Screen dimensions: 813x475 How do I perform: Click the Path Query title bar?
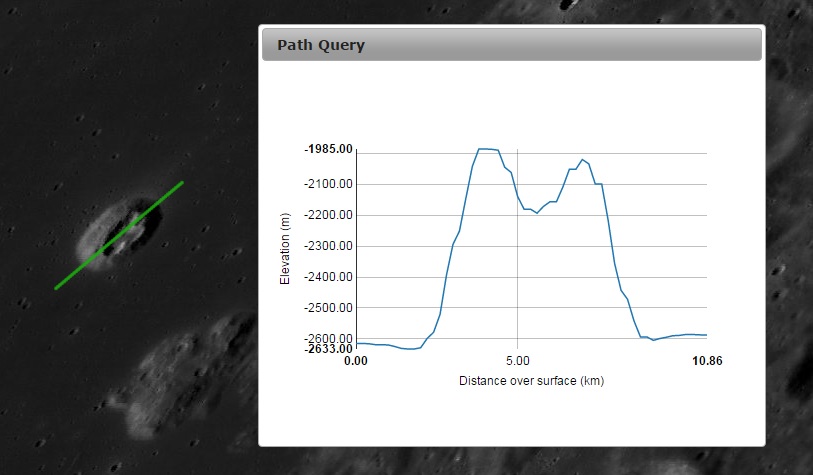[x=512, y=45]
